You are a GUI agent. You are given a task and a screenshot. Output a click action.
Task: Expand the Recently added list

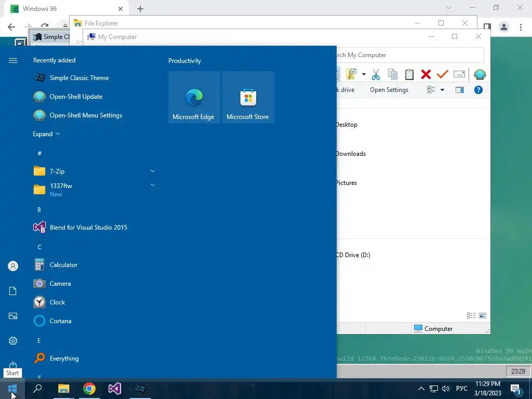(x=46, y=134)
